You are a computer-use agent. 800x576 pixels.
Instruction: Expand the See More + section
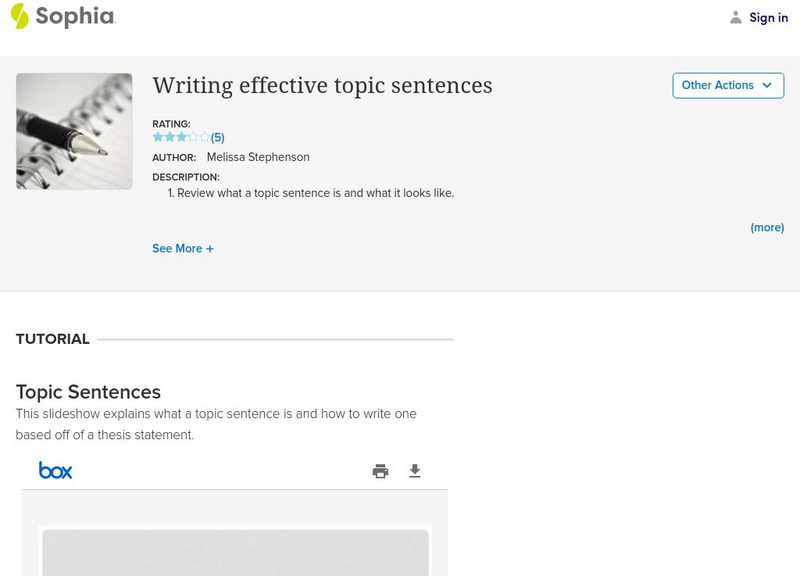tap(182, 248)
